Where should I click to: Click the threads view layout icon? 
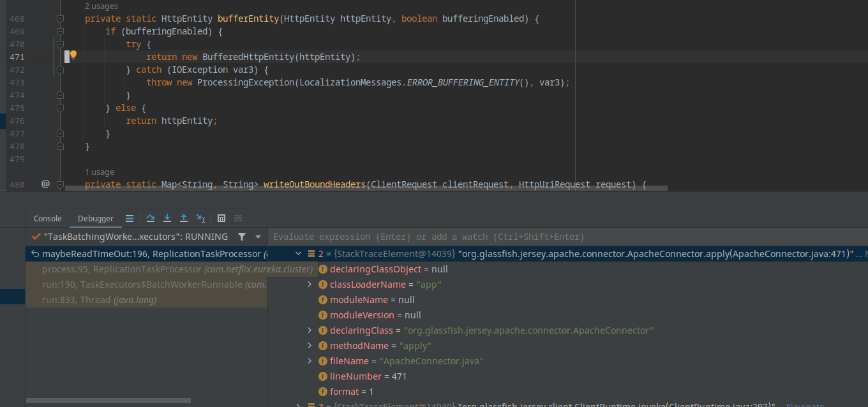click(130, 218)
